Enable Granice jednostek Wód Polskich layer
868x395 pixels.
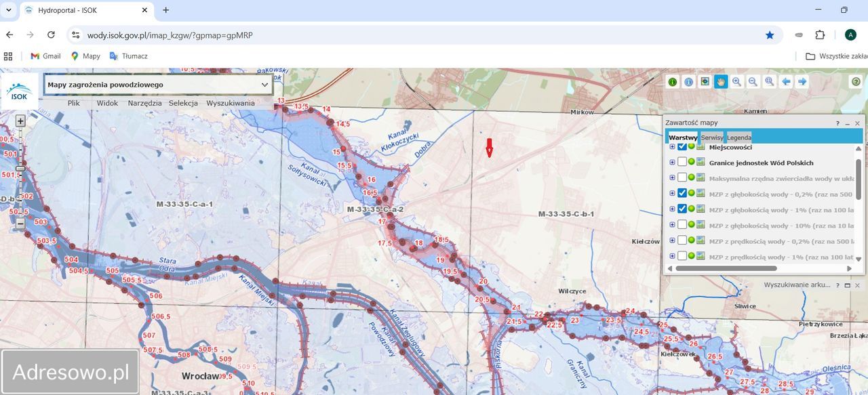(682, 162)
